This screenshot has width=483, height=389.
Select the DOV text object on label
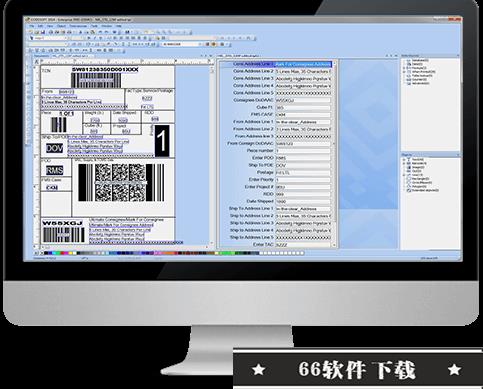[x=54, y=148]
